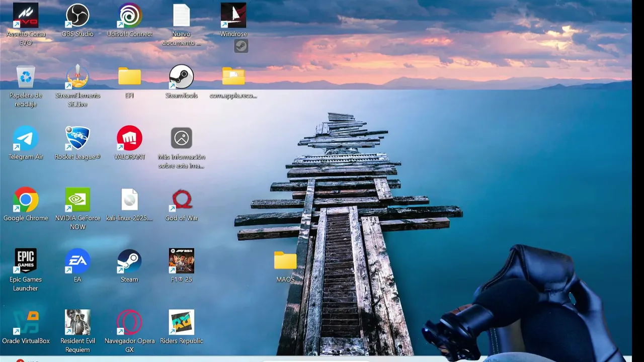Open Riders Republic shortcut
644x362 pixels.
point(181,322)
